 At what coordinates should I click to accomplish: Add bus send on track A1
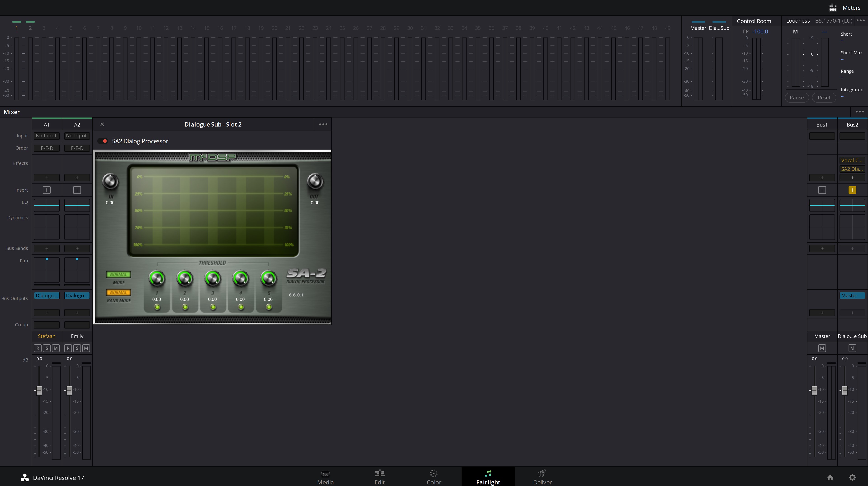pos(47,249)
